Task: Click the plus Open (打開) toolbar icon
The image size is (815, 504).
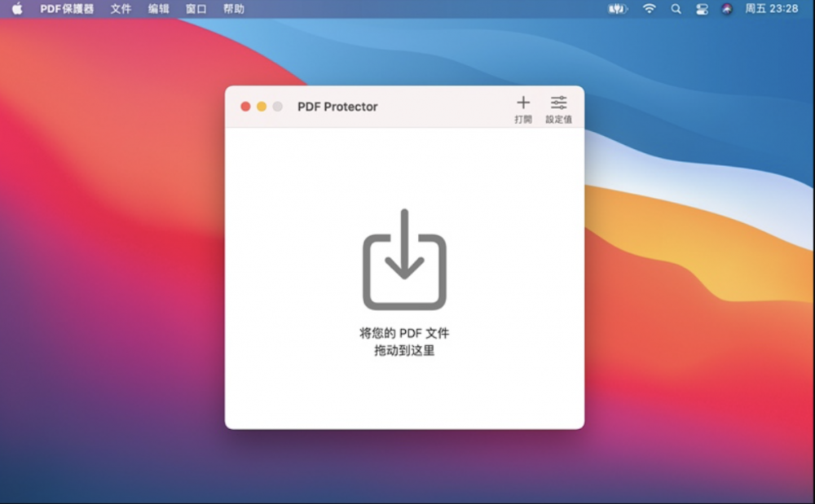Action: pos(523,103)
